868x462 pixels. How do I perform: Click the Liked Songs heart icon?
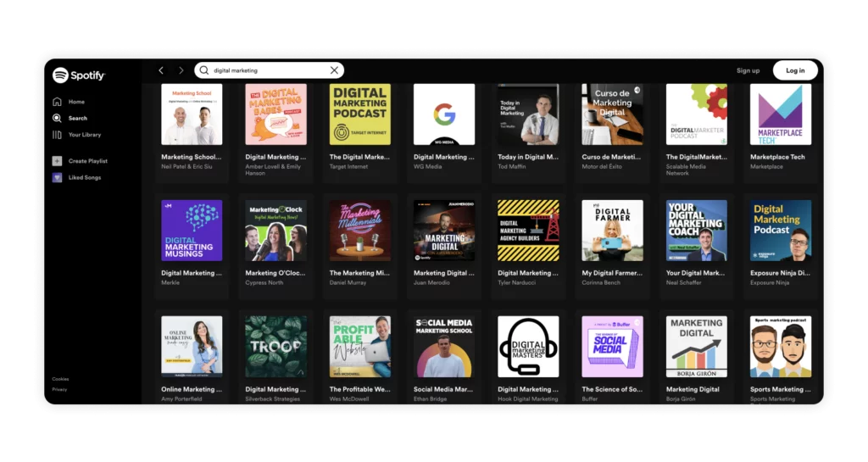[57, 178]
